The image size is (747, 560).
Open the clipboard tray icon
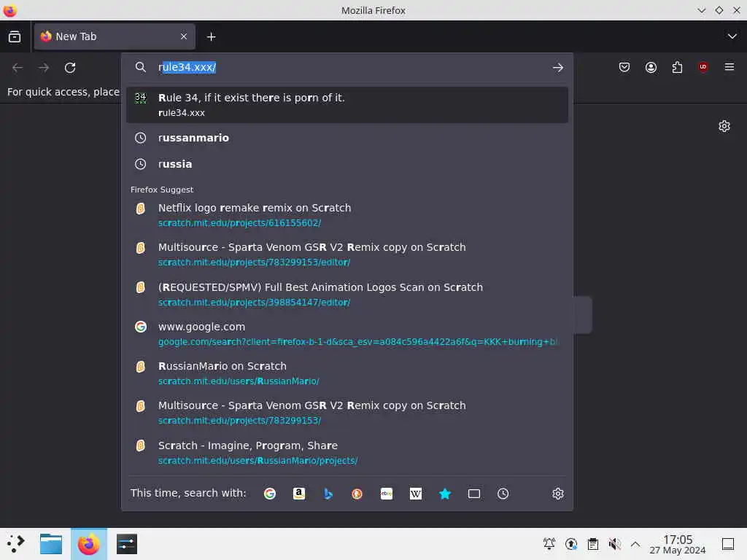592,544
